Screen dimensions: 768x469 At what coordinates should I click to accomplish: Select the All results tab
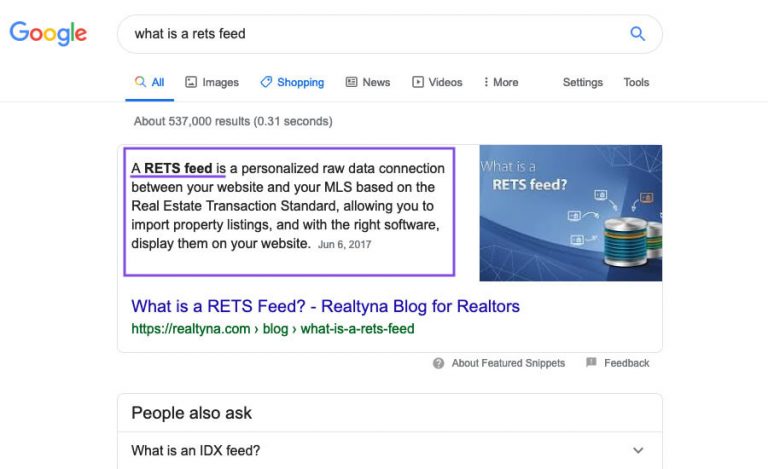coord(149,82)
